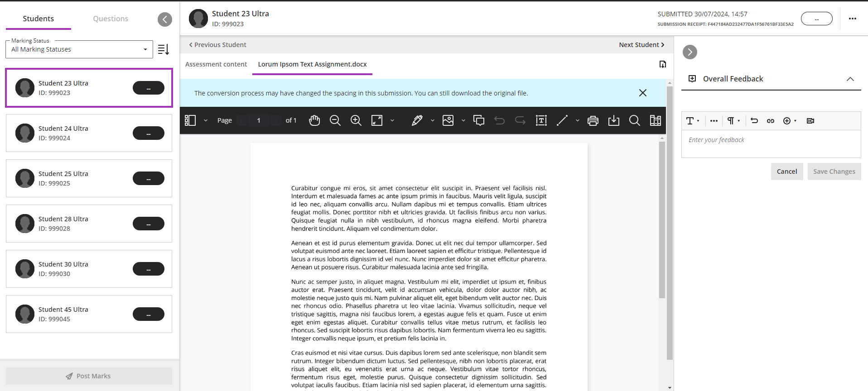Open the Marking Status dropdown
Image resolution: width=868 pixels, height=391 pixels.
click(x=79, y=49)
